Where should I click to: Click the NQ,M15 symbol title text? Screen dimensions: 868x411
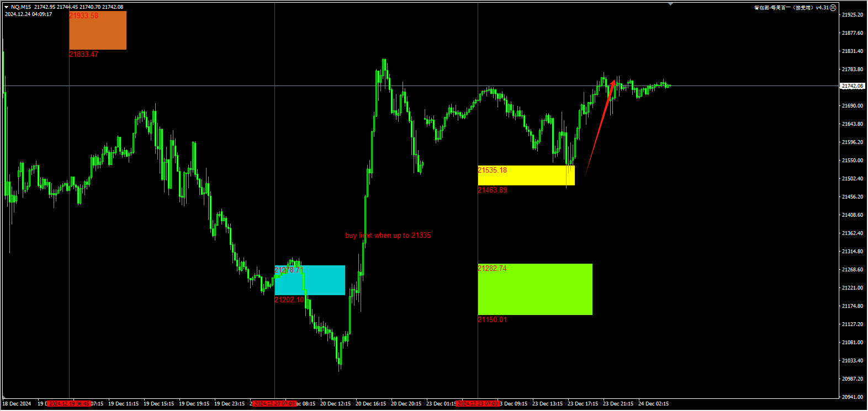click(21, 7)
